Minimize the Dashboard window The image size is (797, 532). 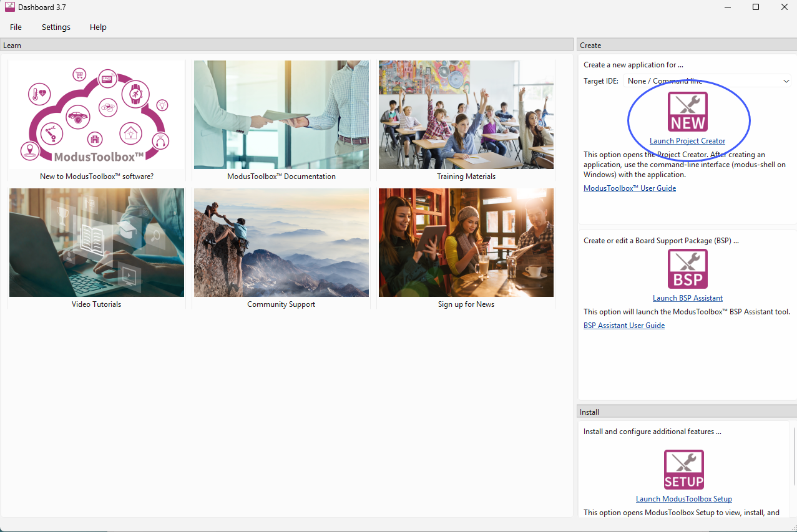click(728, 7)
